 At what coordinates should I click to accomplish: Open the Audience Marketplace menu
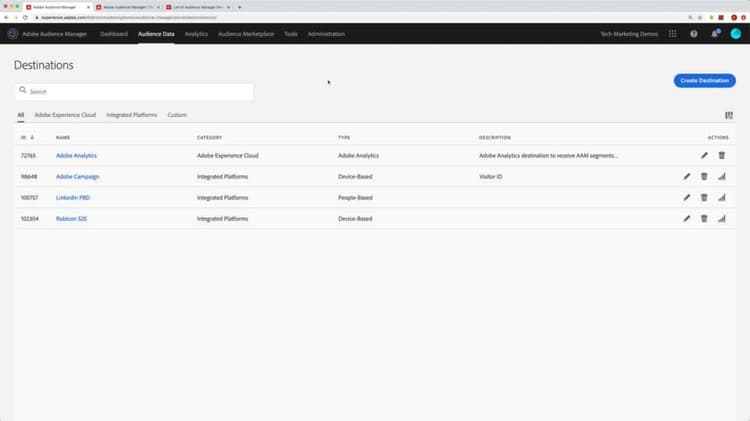point(246,34)
